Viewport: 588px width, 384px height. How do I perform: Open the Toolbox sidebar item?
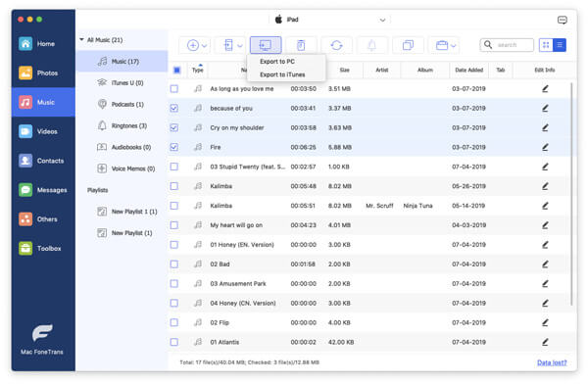click(x=43, y=248)
